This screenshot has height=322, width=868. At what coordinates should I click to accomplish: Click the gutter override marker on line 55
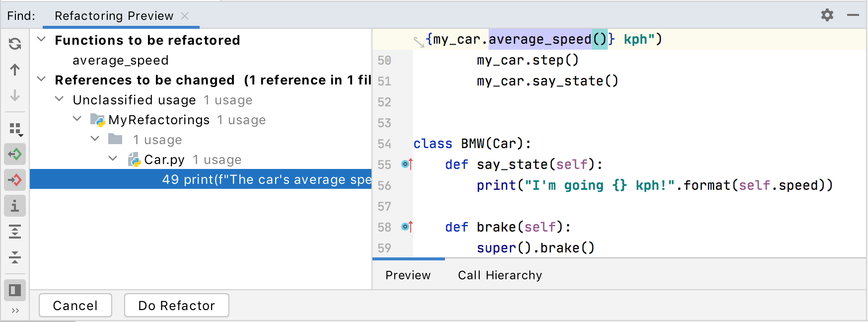(x=407, y=164)
